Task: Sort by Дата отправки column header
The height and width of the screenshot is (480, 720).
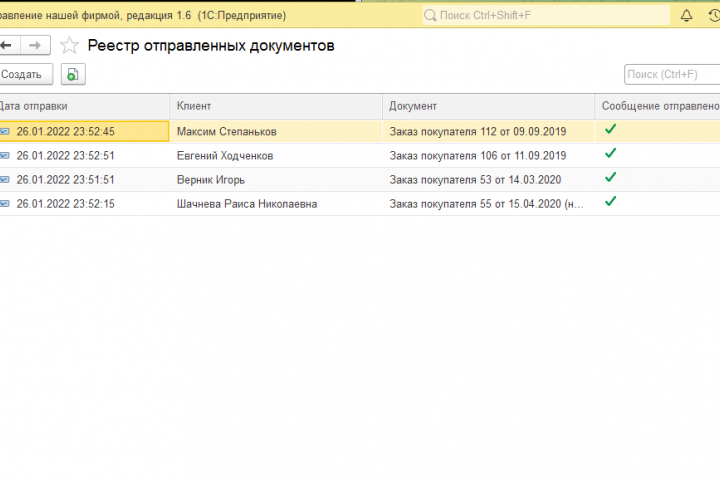Action: point(84,107)
